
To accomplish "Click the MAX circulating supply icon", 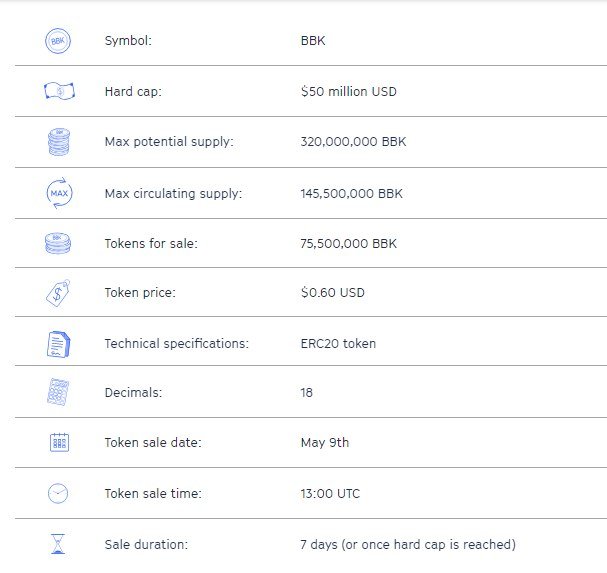I will [59, 193].
